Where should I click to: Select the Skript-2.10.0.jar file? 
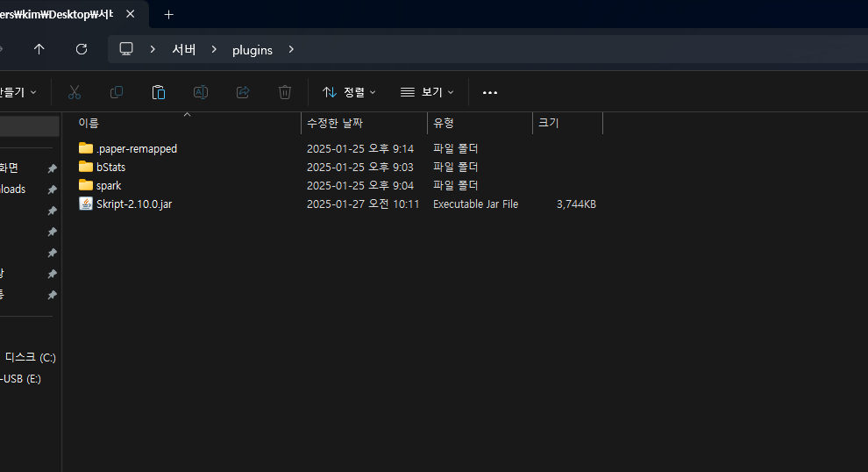click(x=133, y=204)
